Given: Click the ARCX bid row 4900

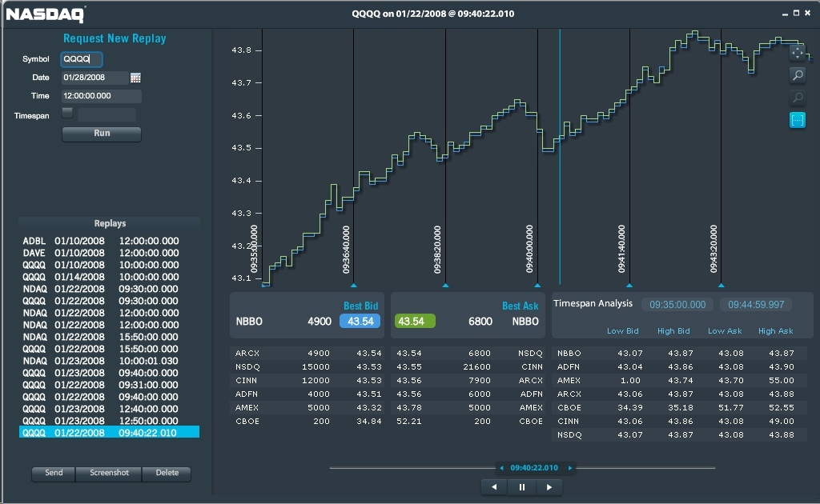Looking at the screenshot, I should coord(307,354).
